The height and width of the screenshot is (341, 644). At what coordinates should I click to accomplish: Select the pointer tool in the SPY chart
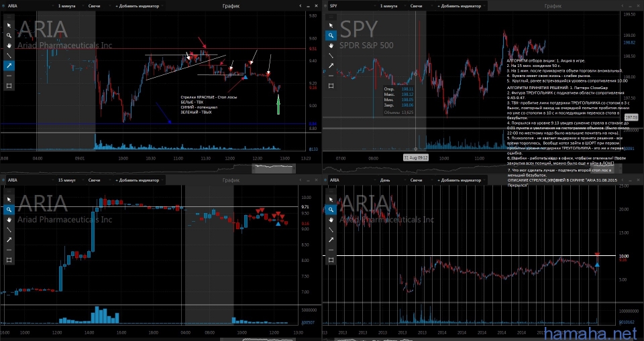click(331, 25)
